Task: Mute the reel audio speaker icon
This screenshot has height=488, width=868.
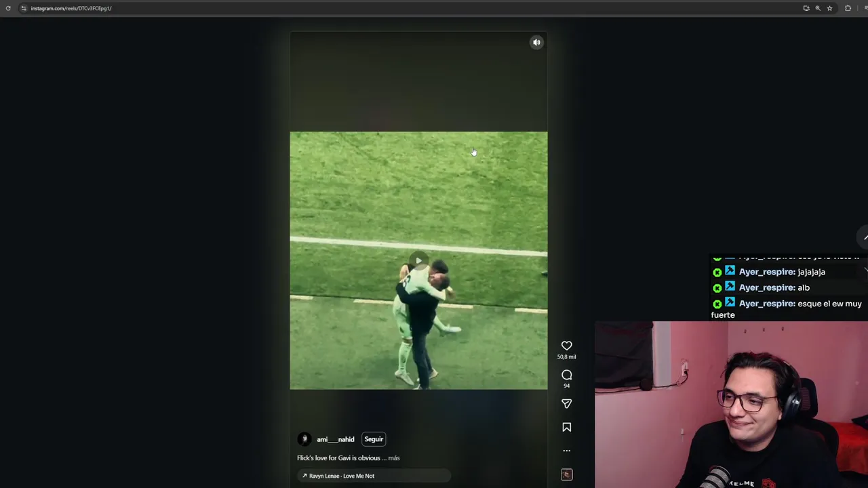Action: pos(536,42)
